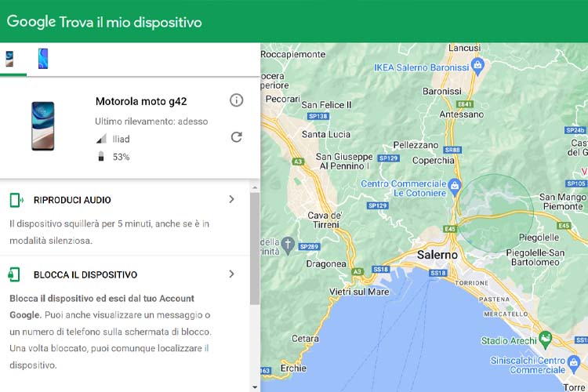Screen dimensions: 588x392
Task: Click the church marker near Dragonea
Action: [x=288, y=245]
